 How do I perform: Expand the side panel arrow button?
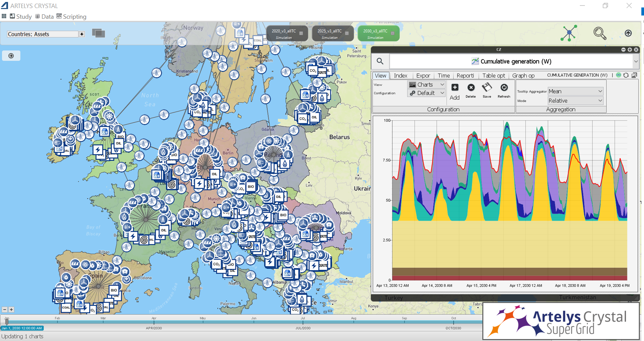(x=11, y=56)
